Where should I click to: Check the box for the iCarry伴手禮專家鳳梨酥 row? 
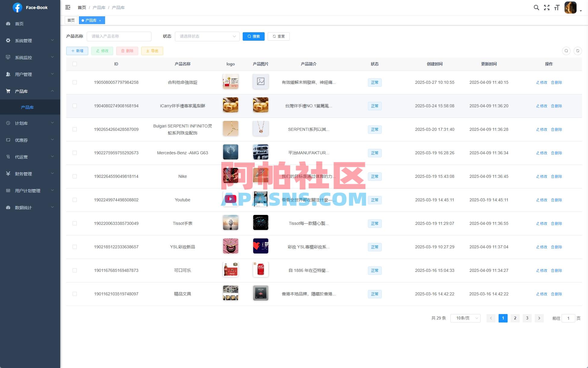(75, 106)
